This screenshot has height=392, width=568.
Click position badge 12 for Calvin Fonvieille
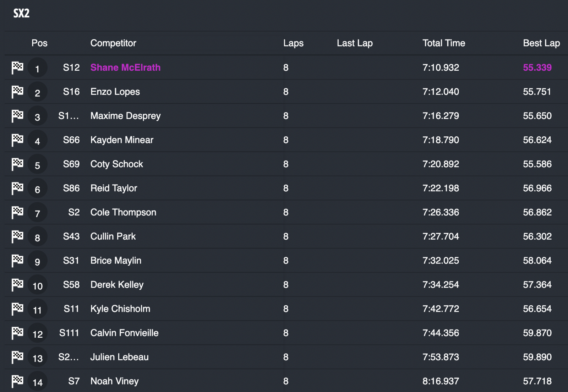click(37, 333)
